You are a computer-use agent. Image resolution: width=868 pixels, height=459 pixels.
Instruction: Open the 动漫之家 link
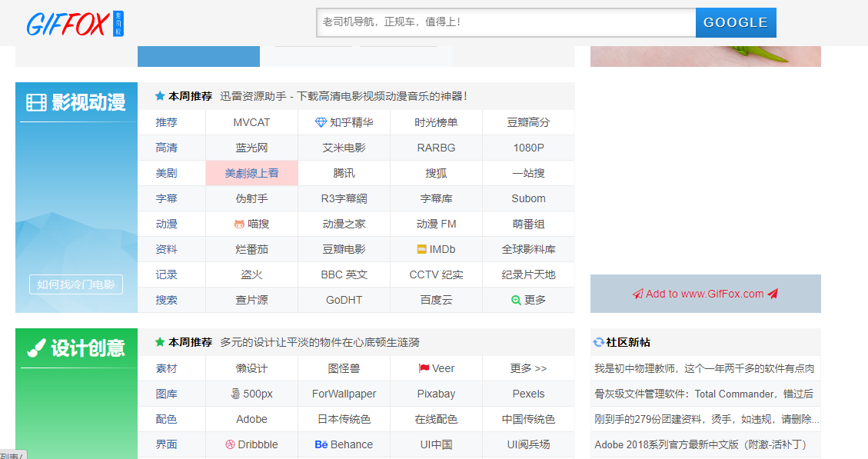point(344,225)
